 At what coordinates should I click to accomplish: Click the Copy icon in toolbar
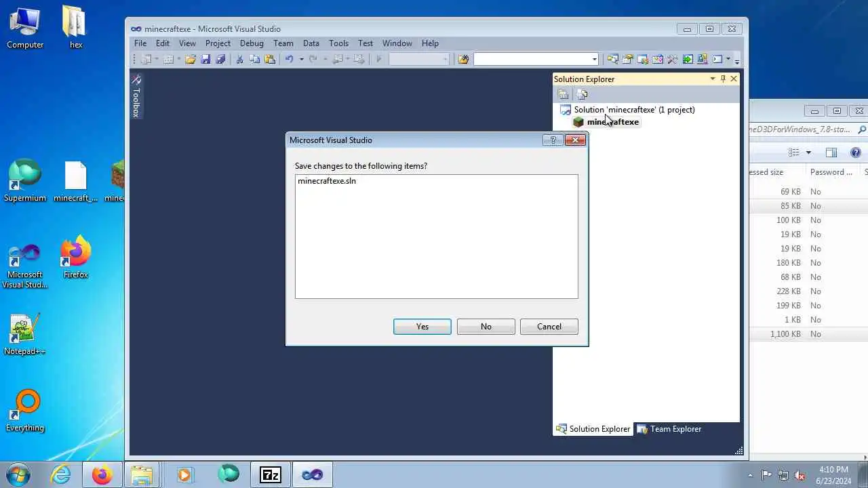(x=254, y=60)
